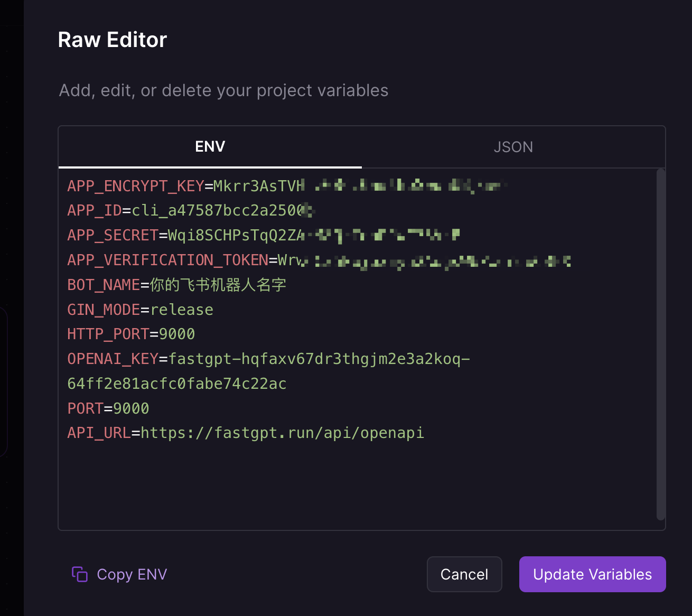Click the Raw Editor dialog heading
The height and width of the screenshot is (616, 692).
113,40
